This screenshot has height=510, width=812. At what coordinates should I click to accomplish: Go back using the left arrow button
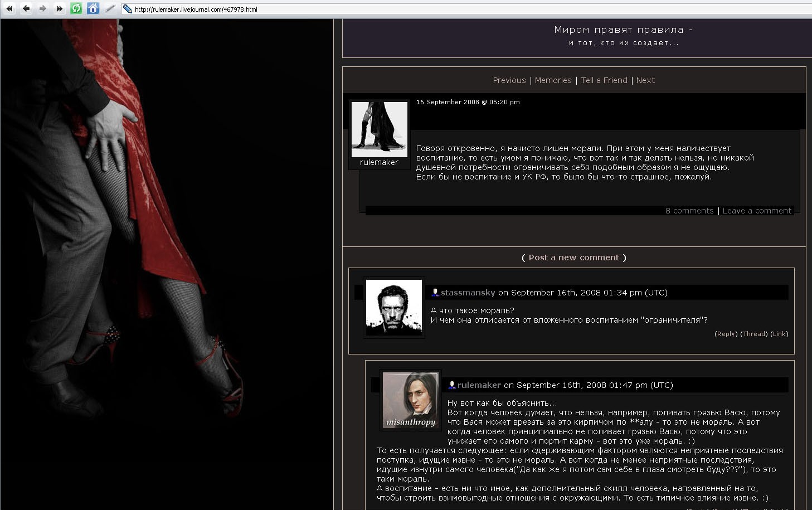click(26, 8)
